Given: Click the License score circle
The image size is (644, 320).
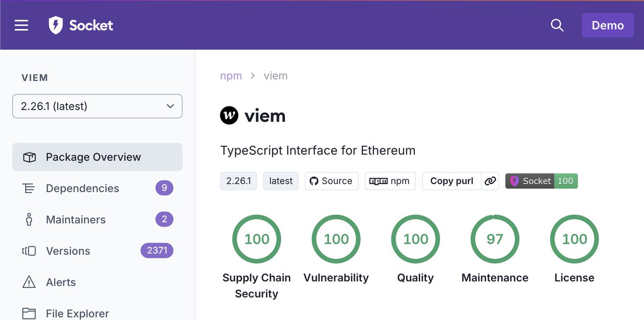Looking at the screenshot, I should [574, 239].
